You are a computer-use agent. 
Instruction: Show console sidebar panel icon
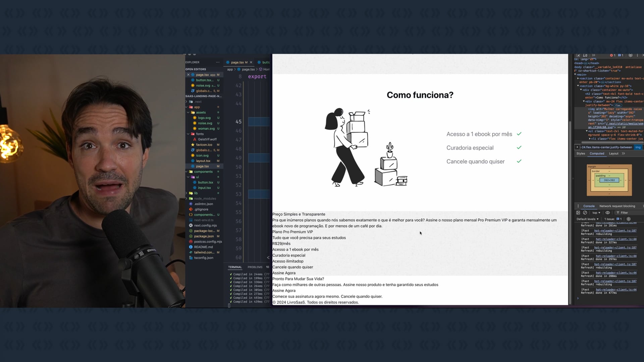pyautogui.click(x=578, y=213)
